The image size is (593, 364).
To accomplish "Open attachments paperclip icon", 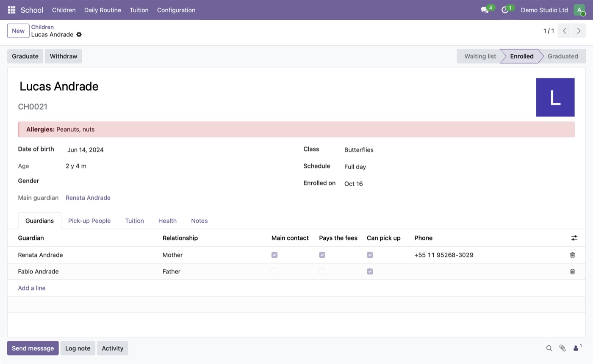I will click(562, 348).
